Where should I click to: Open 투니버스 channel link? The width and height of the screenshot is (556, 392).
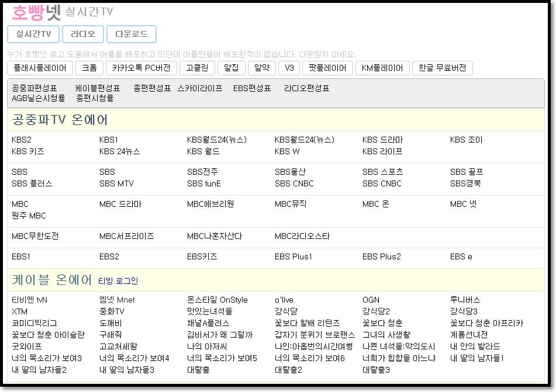point(465,300)
